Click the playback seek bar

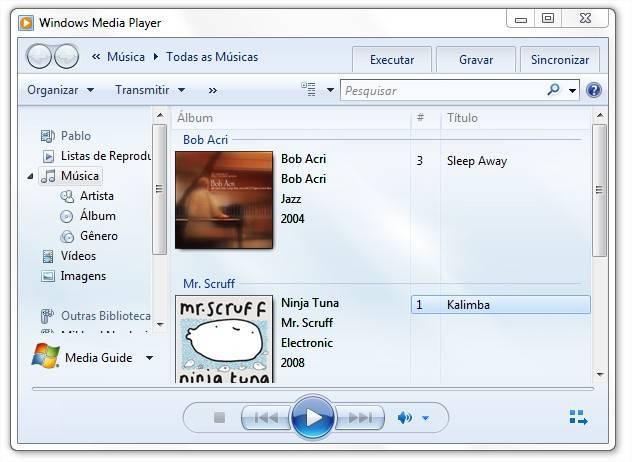(x=313, y=389)
